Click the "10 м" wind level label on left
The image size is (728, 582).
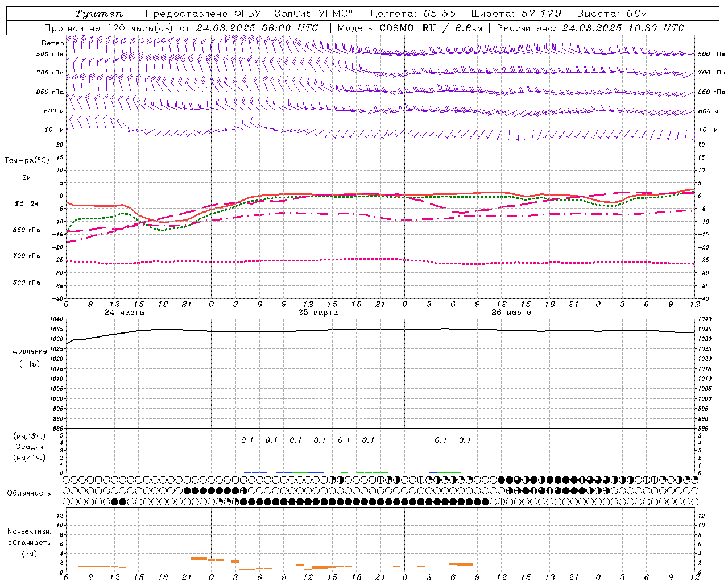(54, 130)
